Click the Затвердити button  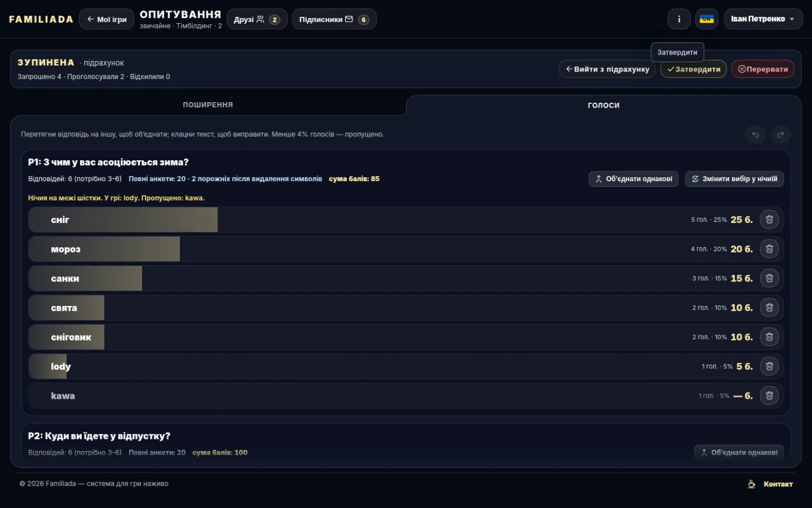point(694,69)
